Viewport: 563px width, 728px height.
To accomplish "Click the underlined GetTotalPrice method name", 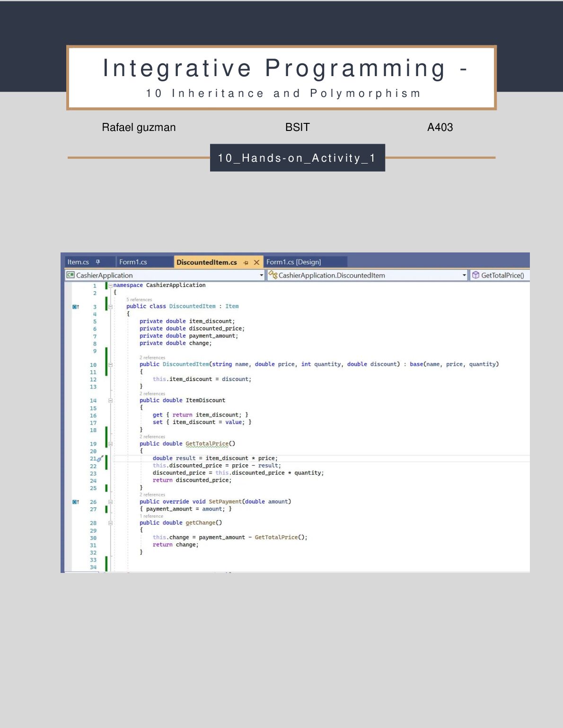I will pos(207,444).
